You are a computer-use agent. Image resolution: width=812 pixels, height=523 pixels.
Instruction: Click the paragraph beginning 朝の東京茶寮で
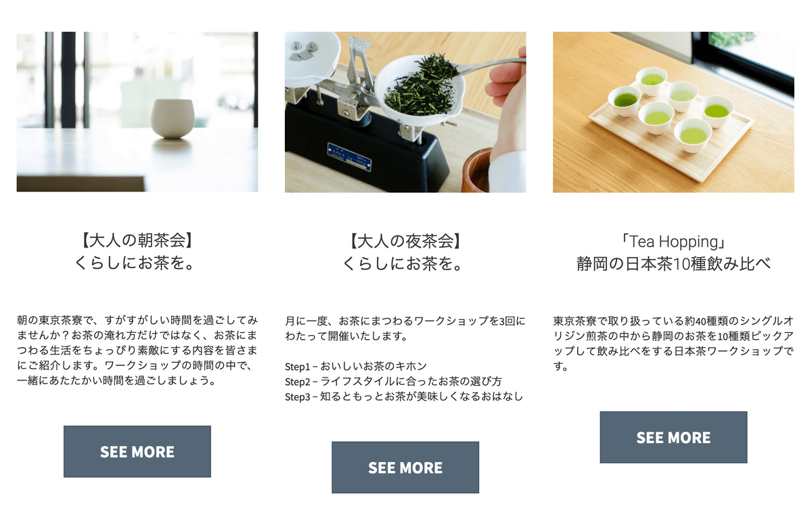click(137, 350)
